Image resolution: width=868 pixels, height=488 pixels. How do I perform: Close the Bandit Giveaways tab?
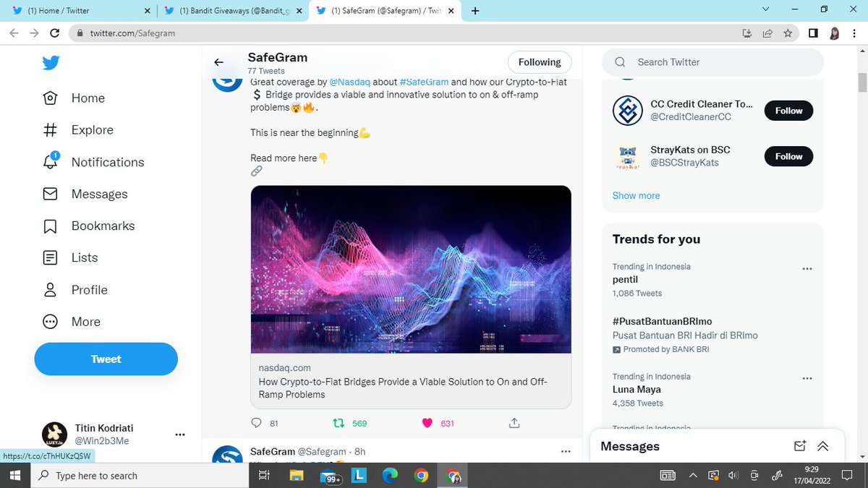(x=299, y=11)
